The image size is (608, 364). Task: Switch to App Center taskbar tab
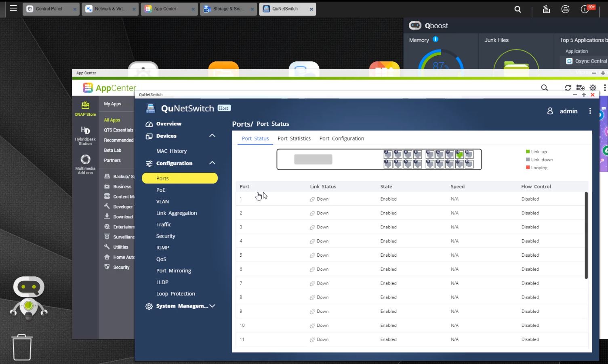[x=169, y=9]
